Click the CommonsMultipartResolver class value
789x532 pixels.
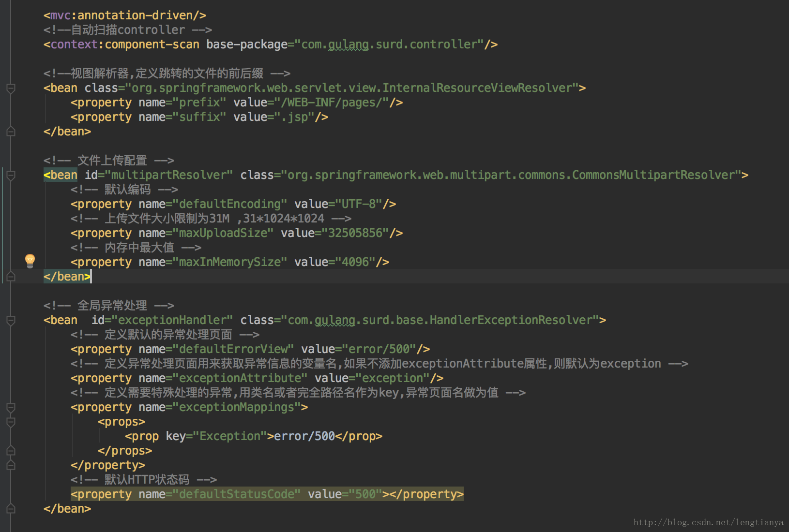(511, 175)
